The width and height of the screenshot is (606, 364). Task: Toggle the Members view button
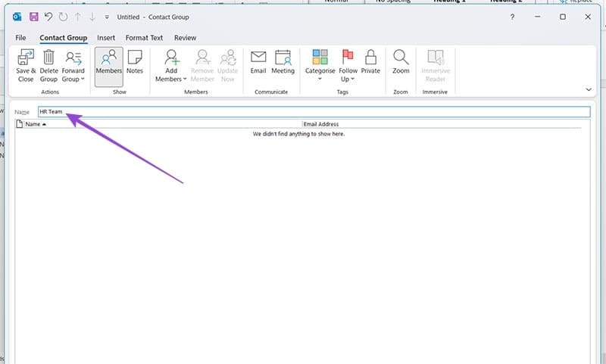[109, 62]
